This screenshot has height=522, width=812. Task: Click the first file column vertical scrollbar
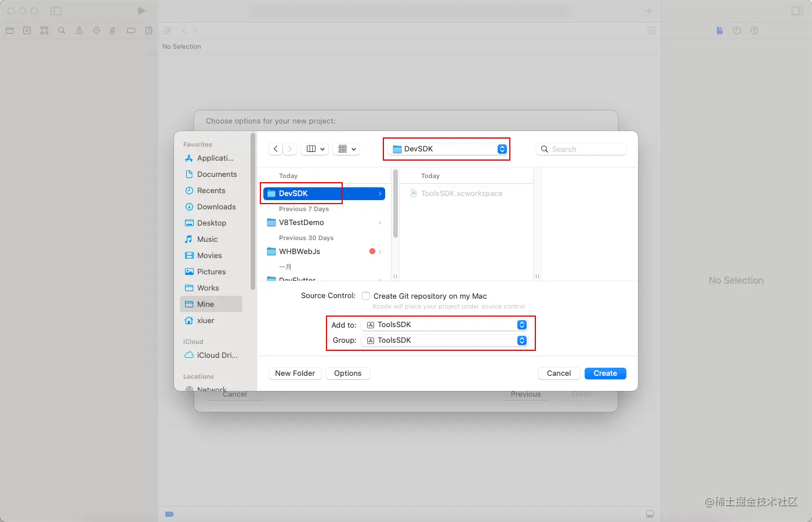[x=396, y=203]
